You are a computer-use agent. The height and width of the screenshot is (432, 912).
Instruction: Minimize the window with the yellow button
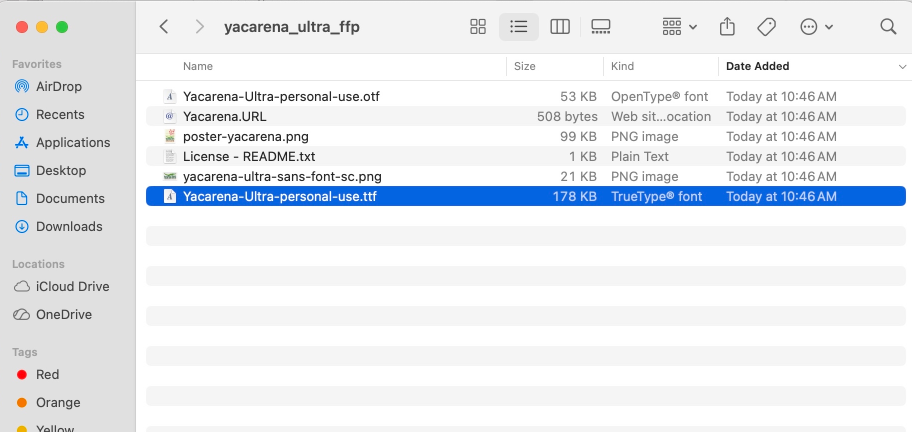click(x=42, y=27)
